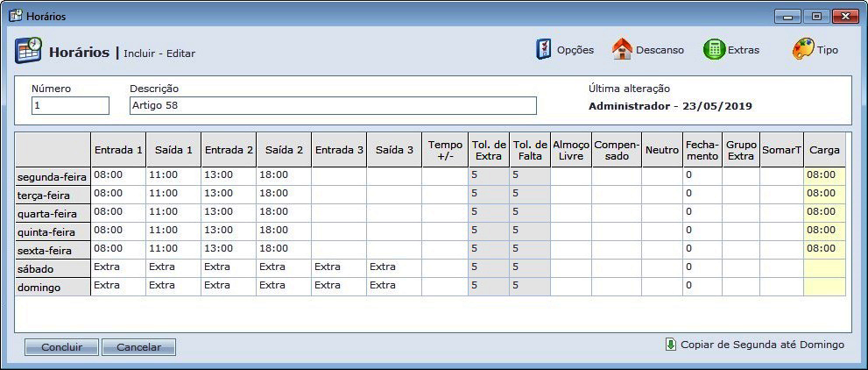This screenshot has height=370, width=868.
Task: Click Copiar de Segunda até Domingo
Action: [762, 345]
